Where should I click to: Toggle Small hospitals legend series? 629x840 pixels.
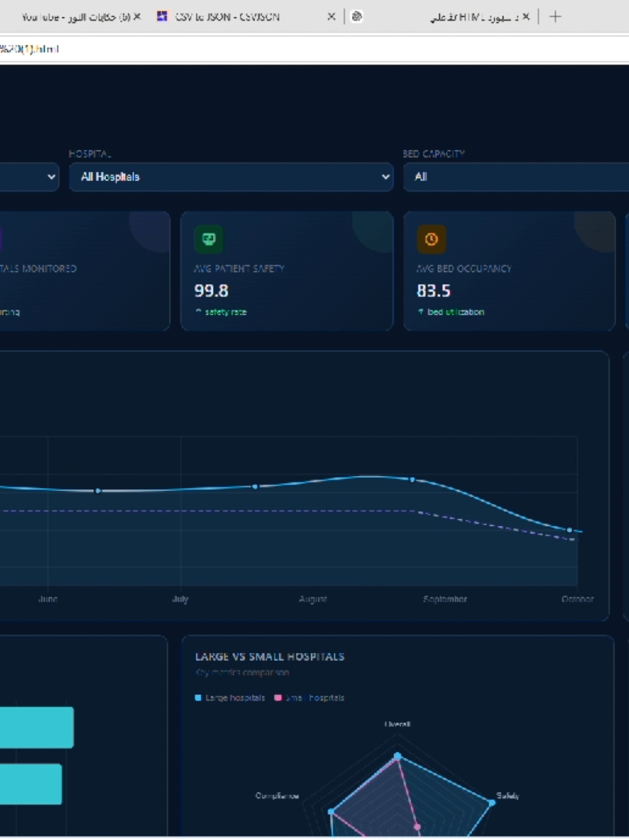pos(309,698)
